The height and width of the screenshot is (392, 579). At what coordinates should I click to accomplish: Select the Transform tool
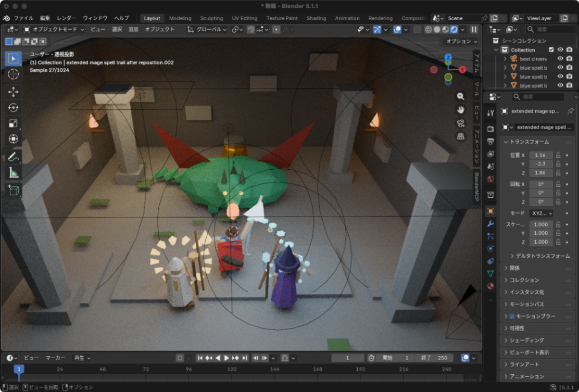pyautogui.click(x=14, y=139)
